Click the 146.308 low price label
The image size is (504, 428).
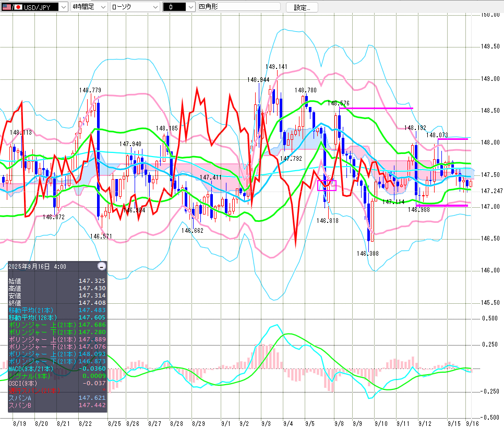368,253
